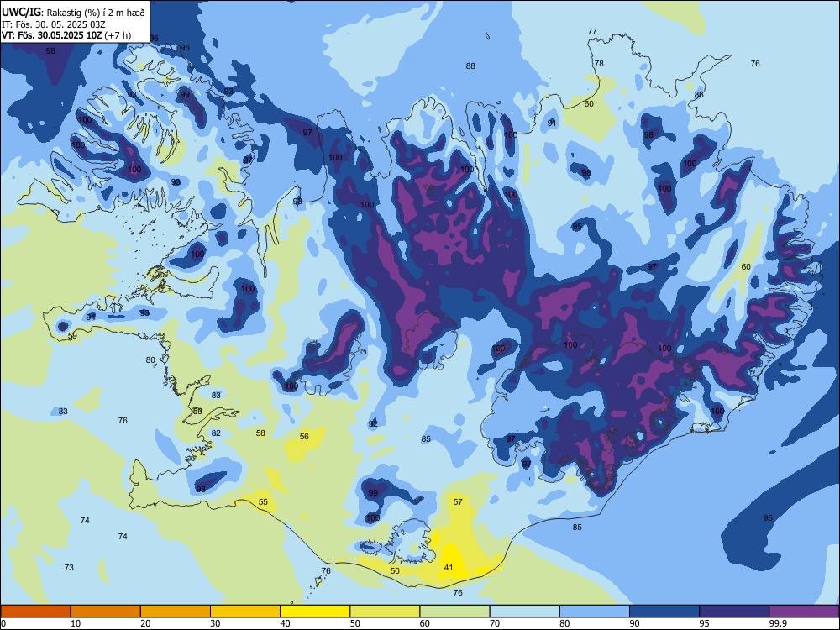This screenshot has width=840, height=630.
Task: Click the humidity value 82 on map
Action: [x=216, y=433]
